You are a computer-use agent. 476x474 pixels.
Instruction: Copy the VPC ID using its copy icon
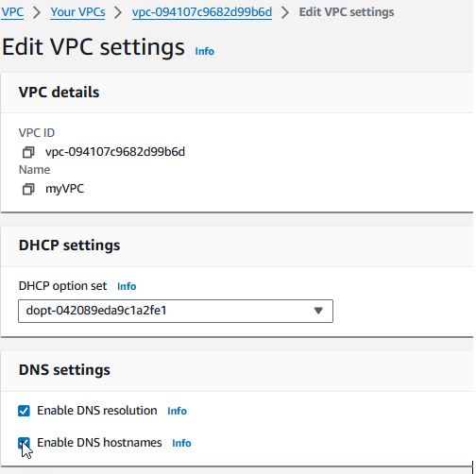(28, 152)
